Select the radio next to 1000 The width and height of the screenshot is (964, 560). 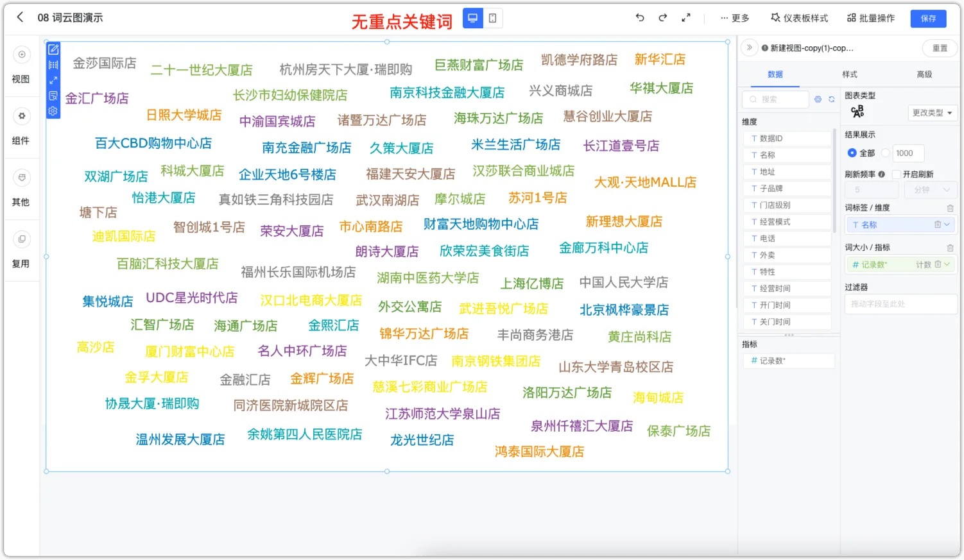click(886, 153)
